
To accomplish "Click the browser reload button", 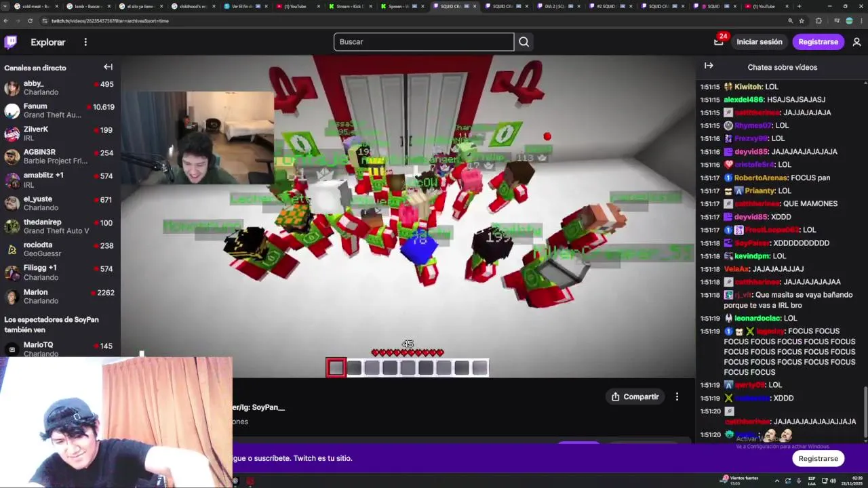I will [x=30, y=21].
